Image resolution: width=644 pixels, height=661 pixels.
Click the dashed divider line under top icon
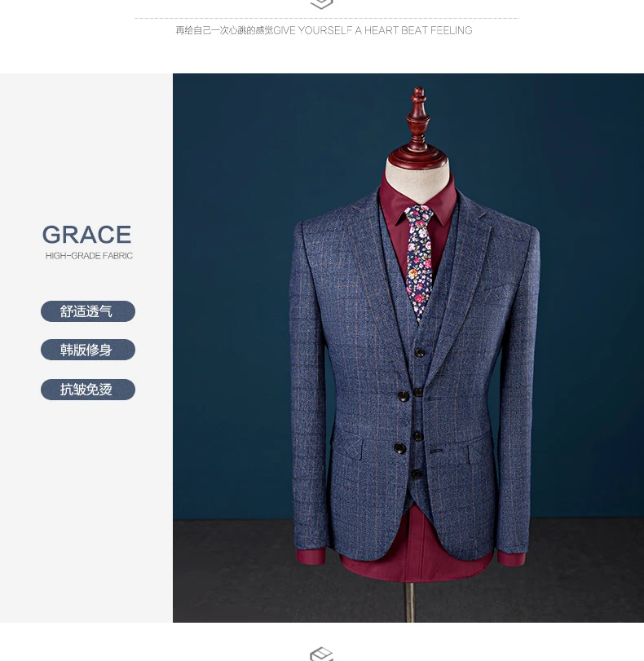pos(327,18)
